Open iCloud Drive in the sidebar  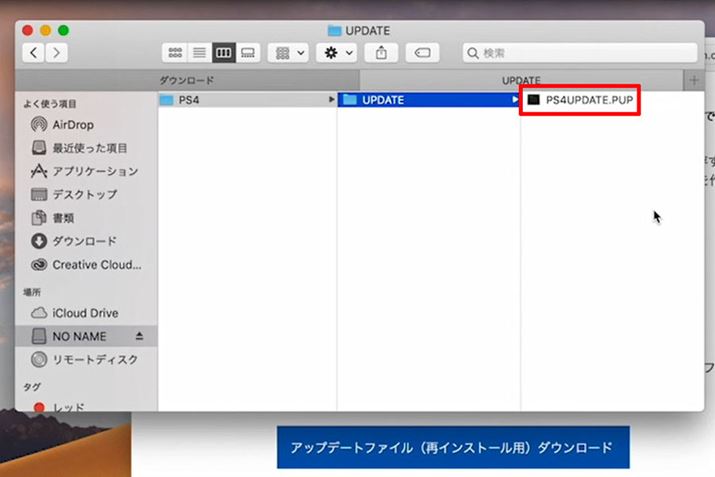(x=85, y=313)
